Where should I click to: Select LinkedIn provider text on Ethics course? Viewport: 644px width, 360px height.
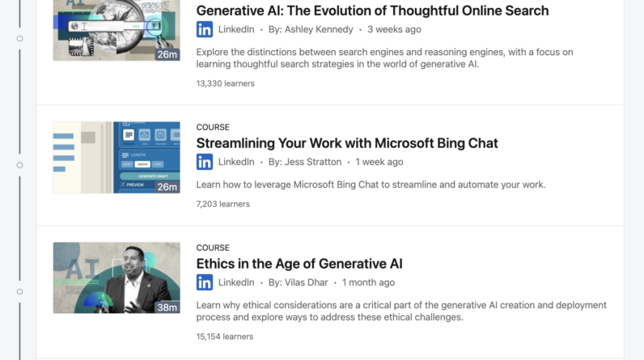pos(236,282)
